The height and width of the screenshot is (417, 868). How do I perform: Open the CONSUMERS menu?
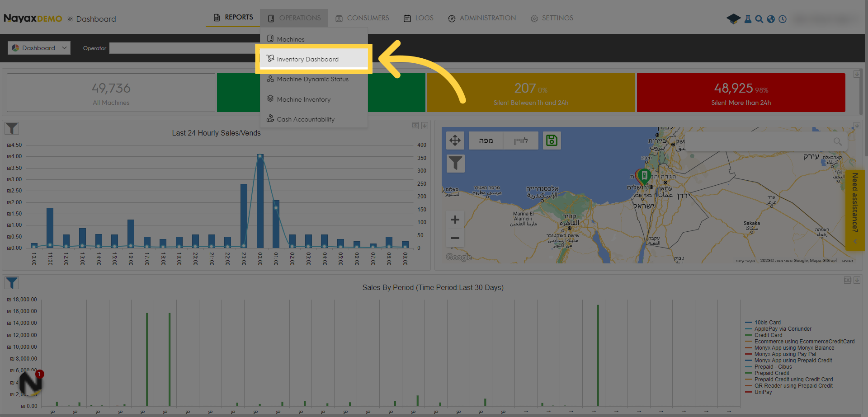pos(362,18)
